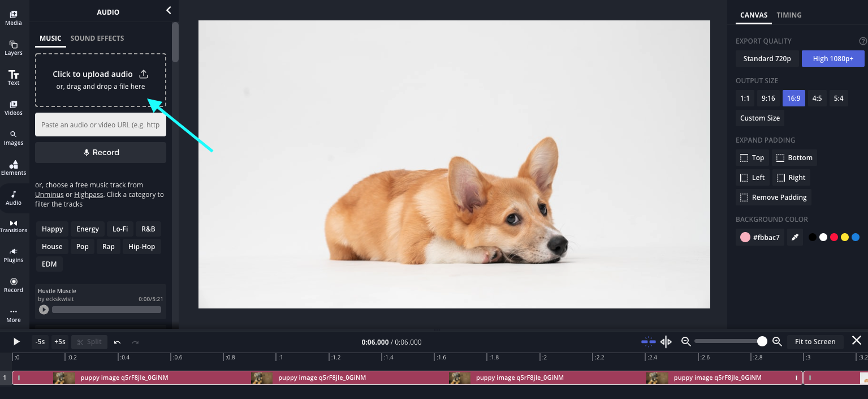Screen dimensions: 868x399
Task: Open the Plugins panel
Action: coord(14,255)
